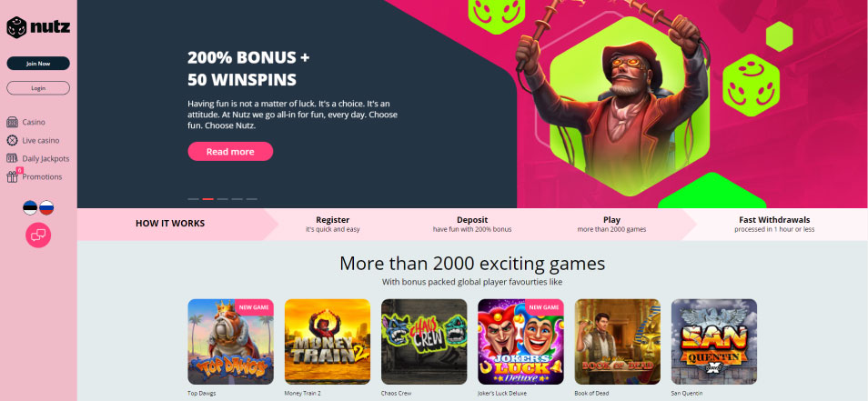Open the Casino icon in sidebar
Screen dimensions: 868x401
pos(12,122)
